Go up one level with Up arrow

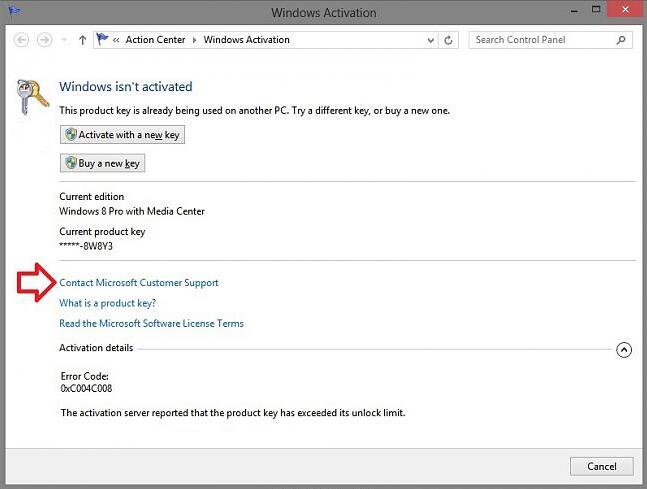click(x=83, y=40)
